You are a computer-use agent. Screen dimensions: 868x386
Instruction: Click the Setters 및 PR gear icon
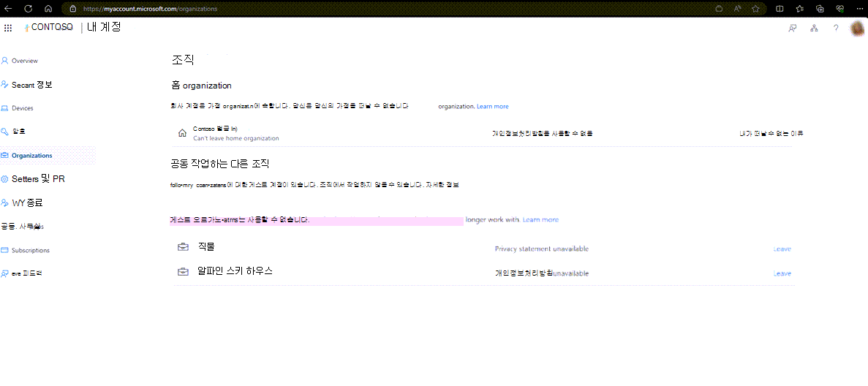pyautogui.click(x=5, y=179)
